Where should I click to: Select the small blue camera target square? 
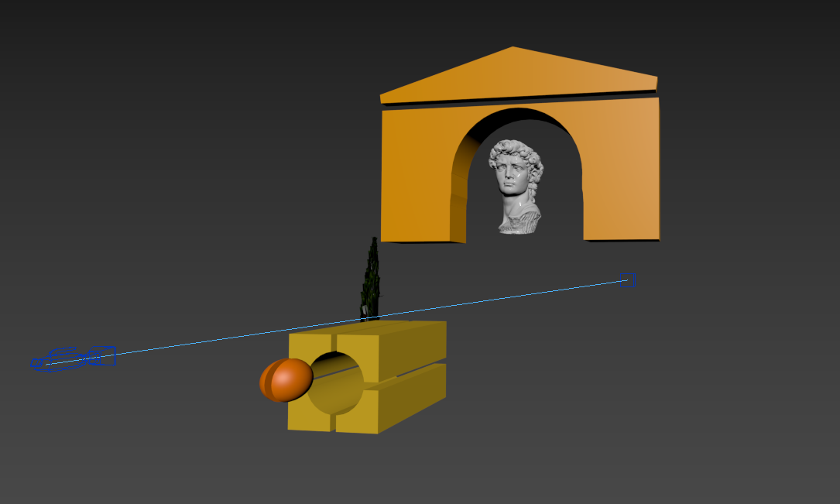[x=627, y=280]
